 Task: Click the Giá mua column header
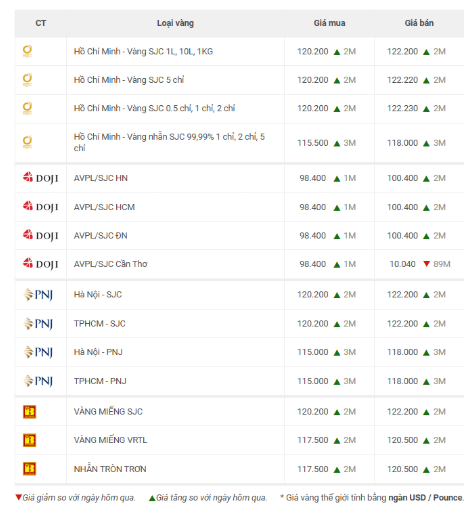click(329, 23)
